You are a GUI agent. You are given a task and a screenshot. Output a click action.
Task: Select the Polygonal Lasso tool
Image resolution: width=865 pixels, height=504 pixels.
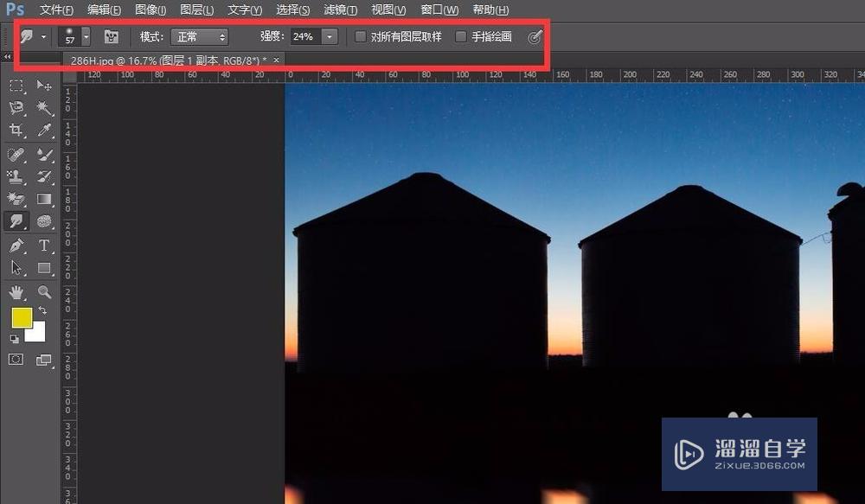click(x=16, y=107)
